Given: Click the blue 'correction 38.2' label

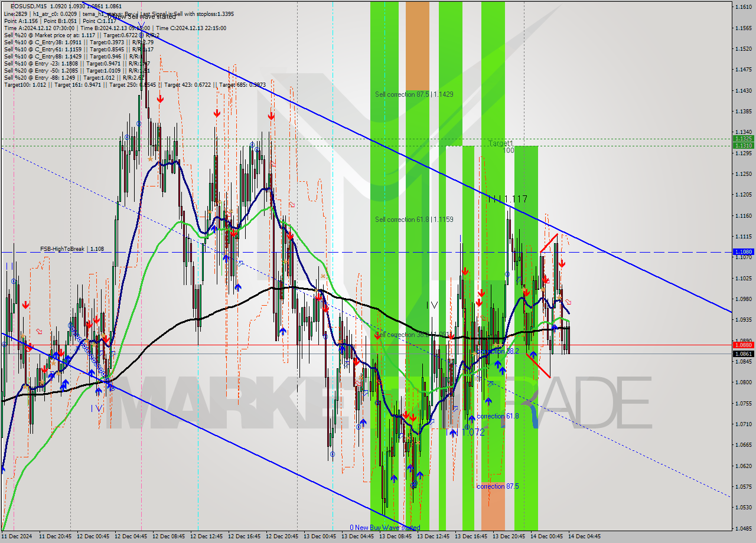Looking at the screenshot, I should [x=497, y=351].
